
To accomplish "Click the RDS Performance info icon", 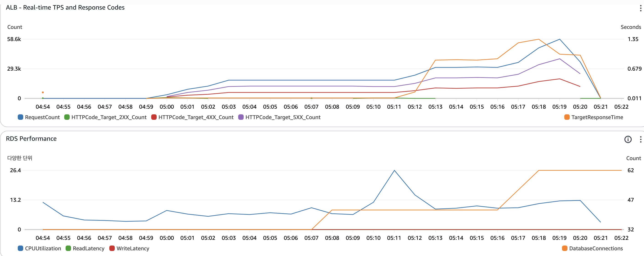I will [x=628, y=139].
